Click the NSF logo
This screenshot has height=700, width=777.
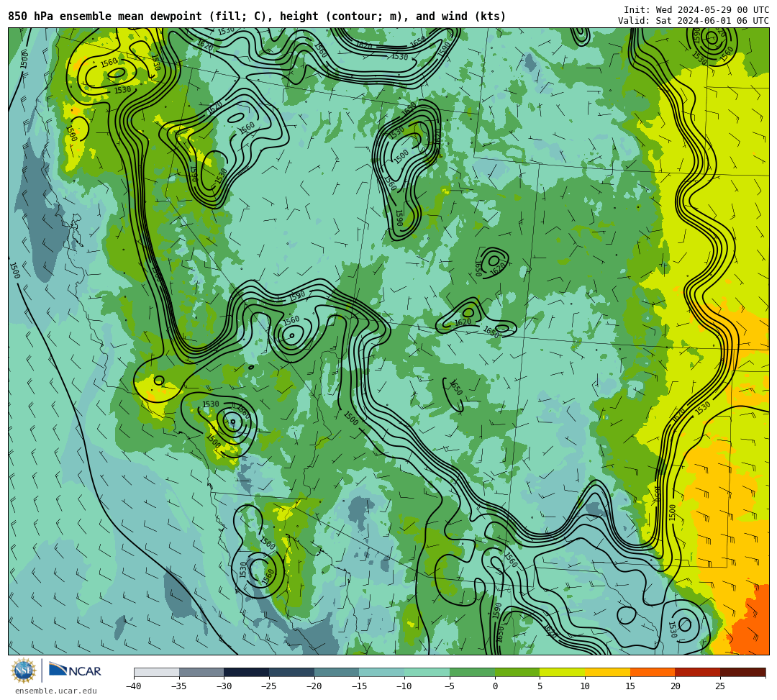[x=23, y=671]
